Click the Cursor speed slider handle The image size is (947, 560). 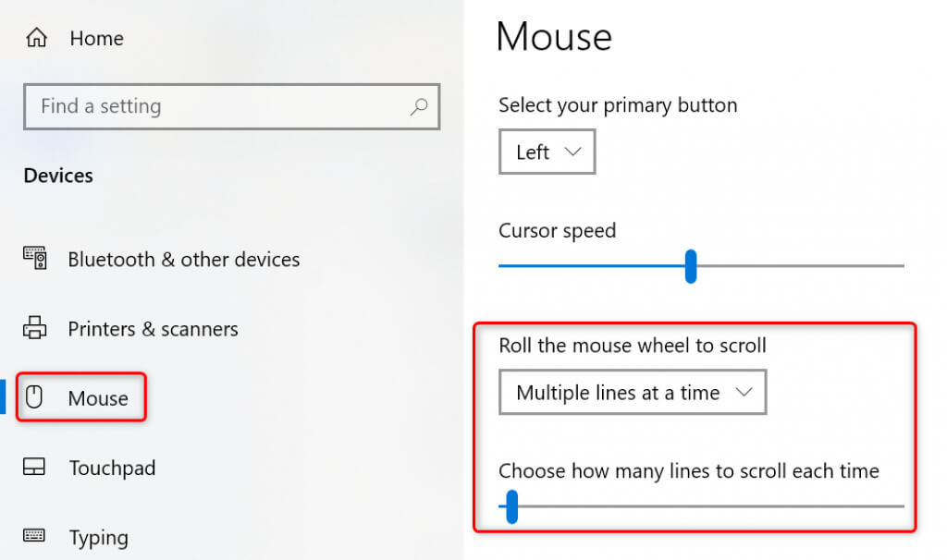point(690,266)
